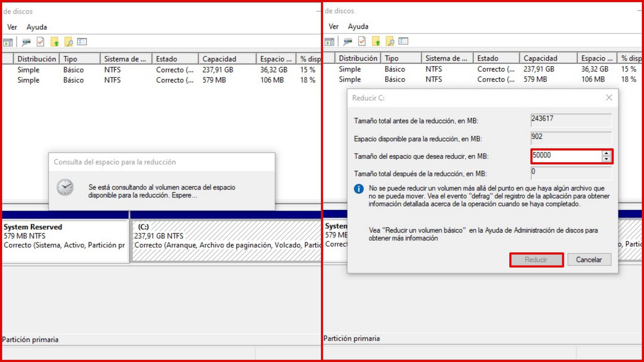644x362 pixels.
Task: Open the Ayuda menu in the right window
Action: coord(358,26)
